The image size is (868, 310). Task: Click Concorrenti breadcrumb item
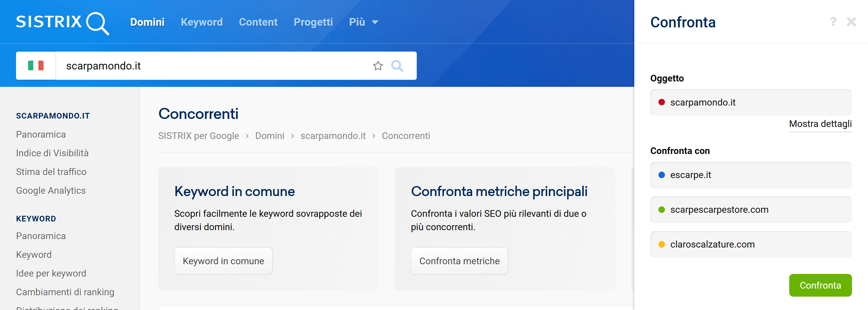(406, 136)
